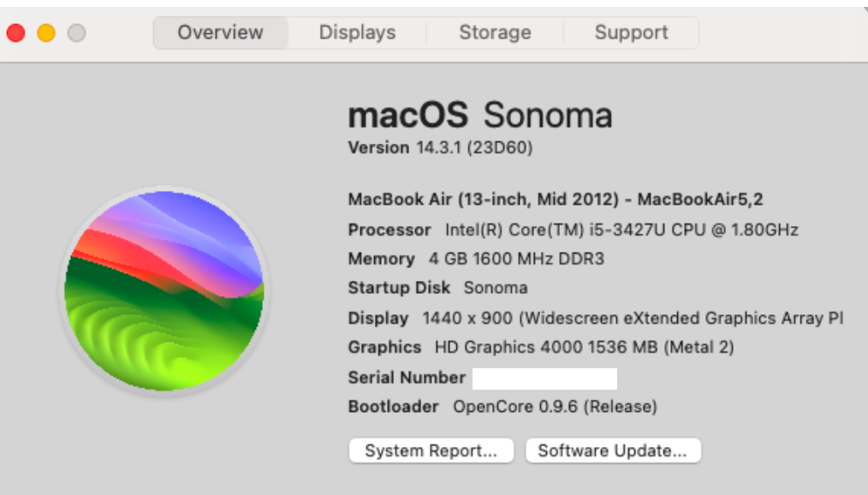Click the macOS Sonoma title text

[480, 116]
